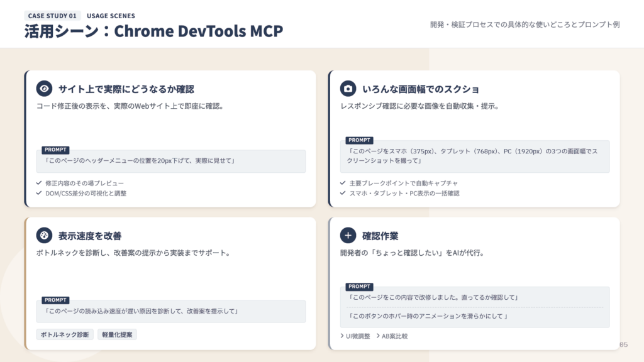Select the PROMPT badge in the 確認作業 card

coord(360,286)
